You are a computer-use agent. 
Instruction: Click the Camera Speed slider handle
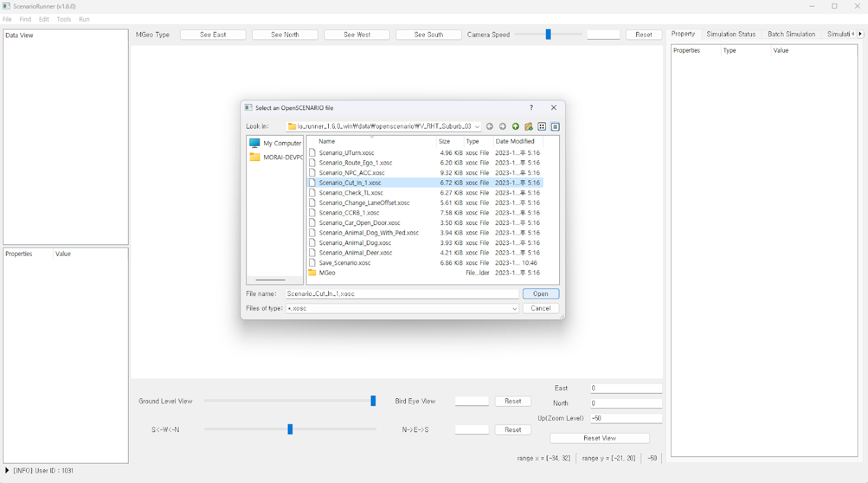(548, 35)
